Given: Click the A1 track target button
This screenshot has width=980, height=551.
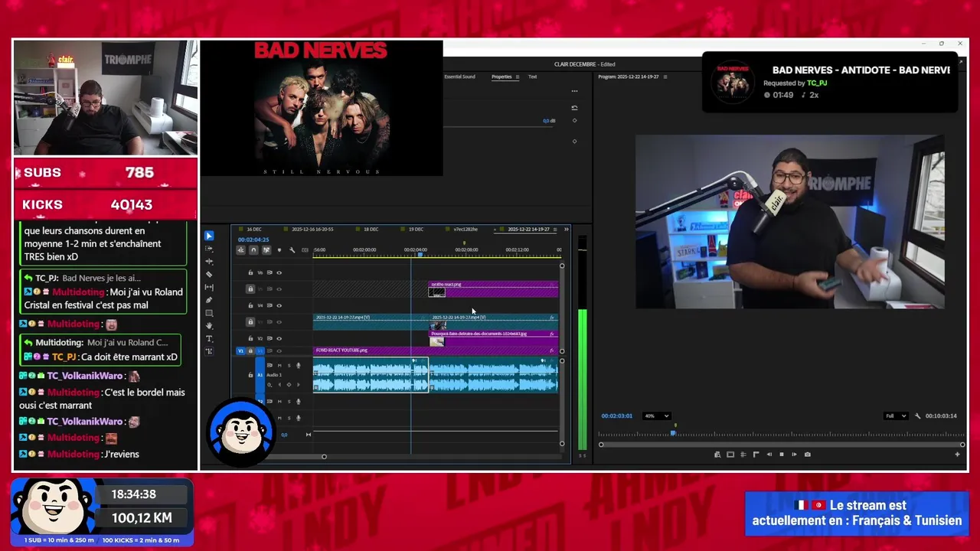Looking at the screenshot, I should point(260,375).
